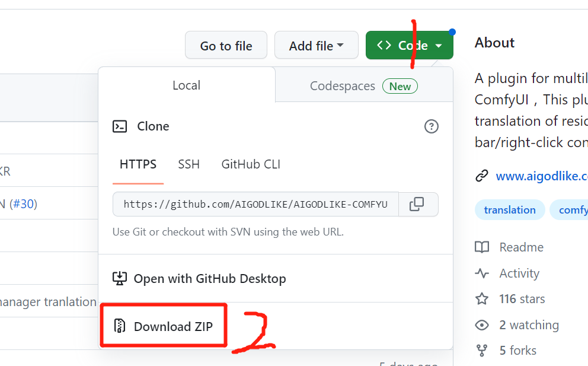The image size is (588, 366).
Task: Click the zip file icon
Action: pos(120,326)
